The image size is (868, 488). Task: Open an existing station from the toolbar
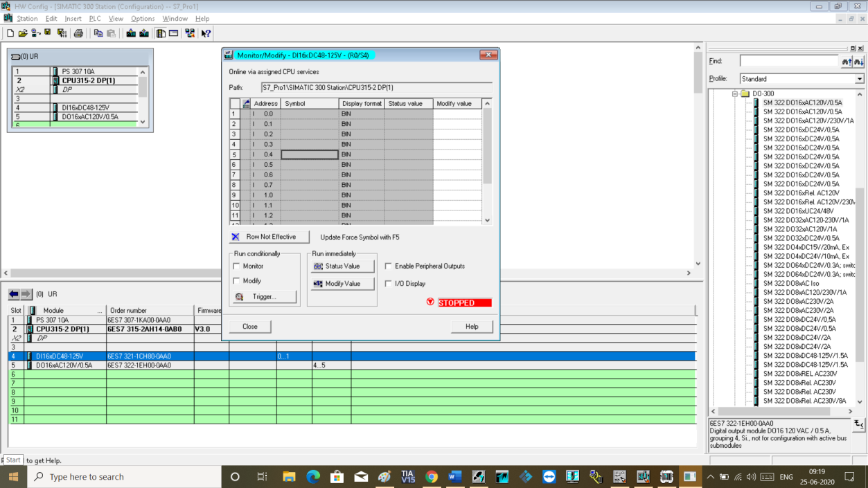pyautogui.click(x=23, y=33)
